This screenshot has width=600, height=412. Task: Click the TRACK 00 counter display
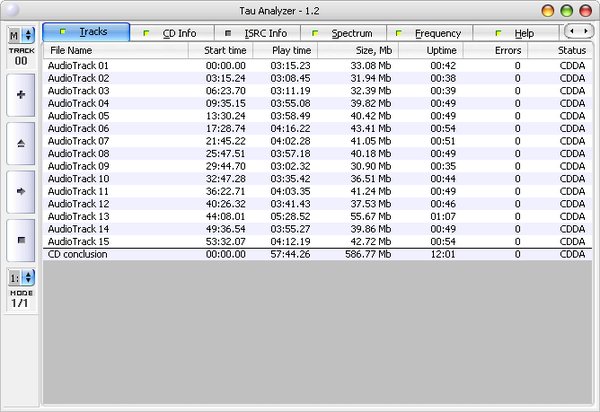pos(21,57)
